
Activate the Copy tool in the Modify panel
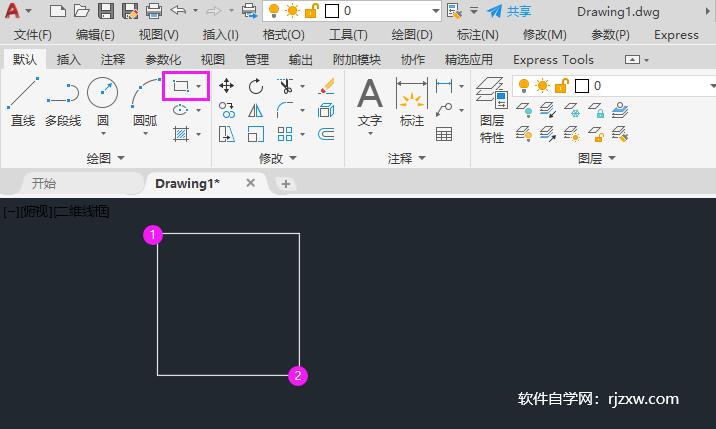point(226,110)
